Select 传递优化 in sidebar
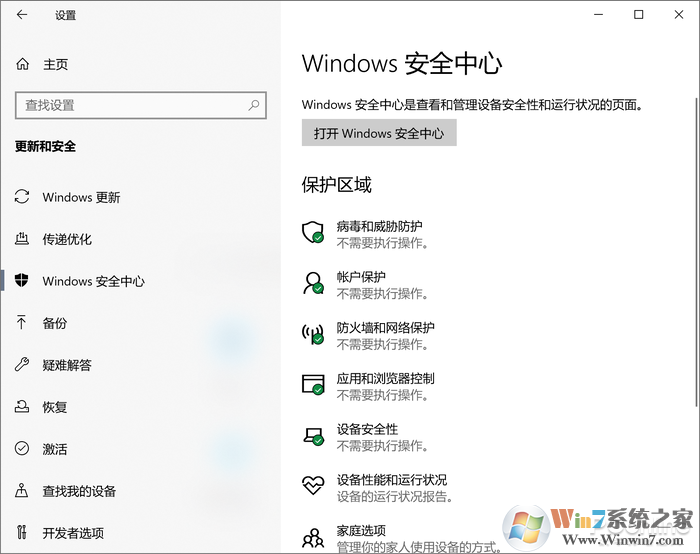The height and width of the screenshot is (554, 700). (x=67, y=239)
